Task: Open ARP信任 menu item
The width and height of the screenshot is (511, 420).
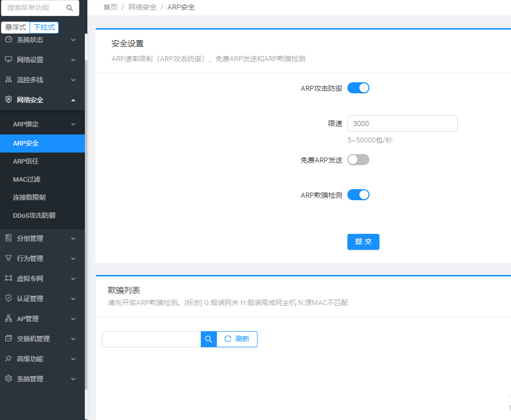Action: coord(42,161)
